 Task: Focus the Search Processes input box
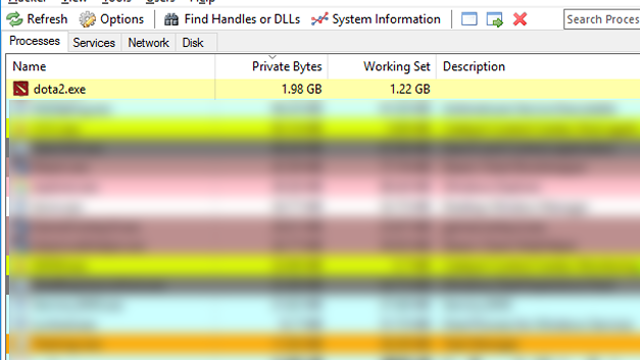602,19
